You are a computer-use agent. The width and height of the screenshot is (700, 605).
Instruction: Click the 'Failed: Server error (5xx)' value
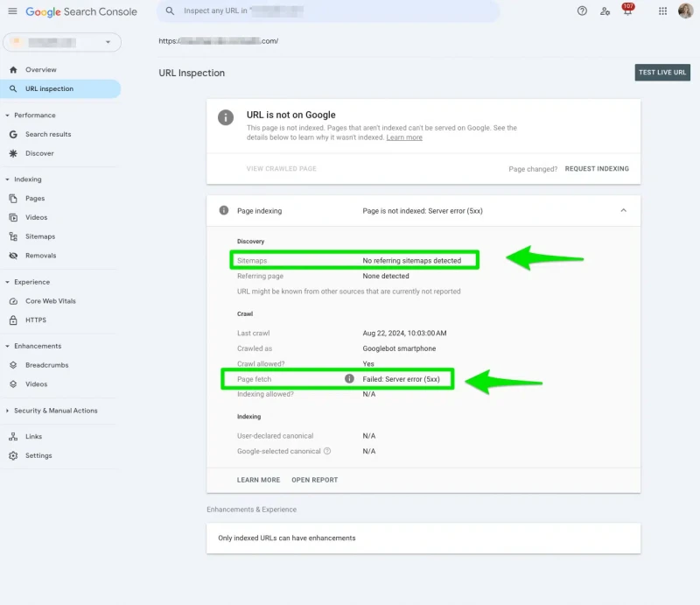401,379
